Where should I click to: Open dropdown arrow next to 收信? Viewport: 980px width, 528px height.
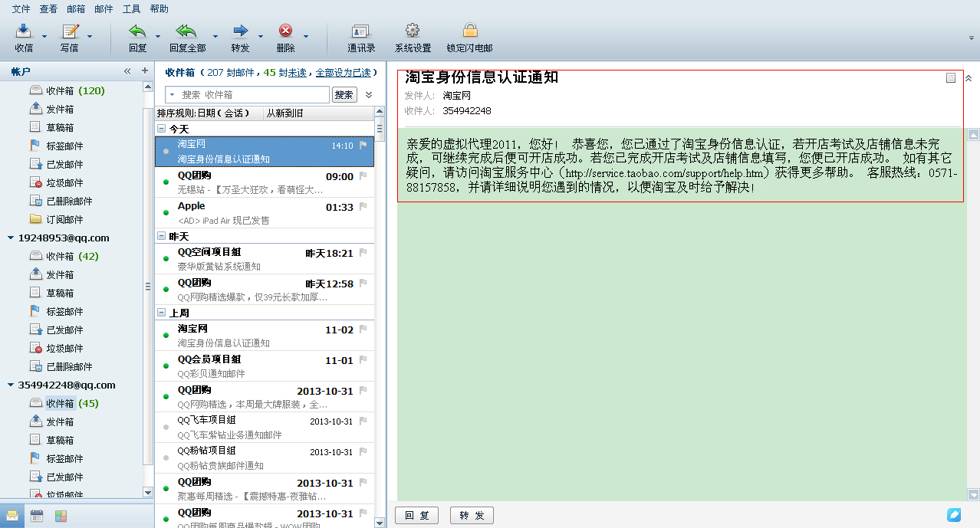click(44, 36)
